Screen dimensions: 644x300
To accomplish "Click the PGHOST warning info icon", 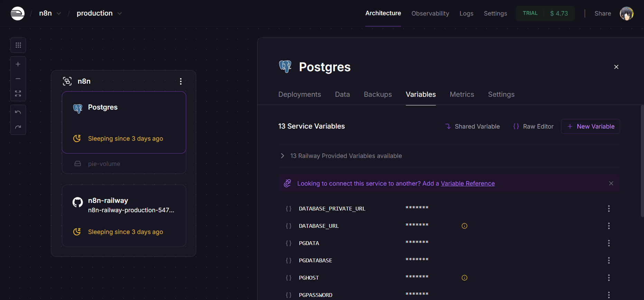I will pyautogui.click(x=464, y=278).
